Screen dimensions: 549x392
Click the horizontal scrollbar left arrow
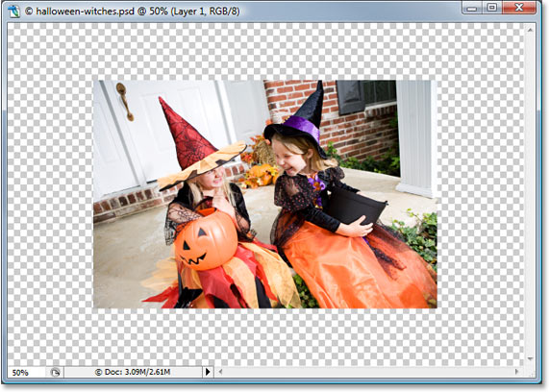point(220,372)
